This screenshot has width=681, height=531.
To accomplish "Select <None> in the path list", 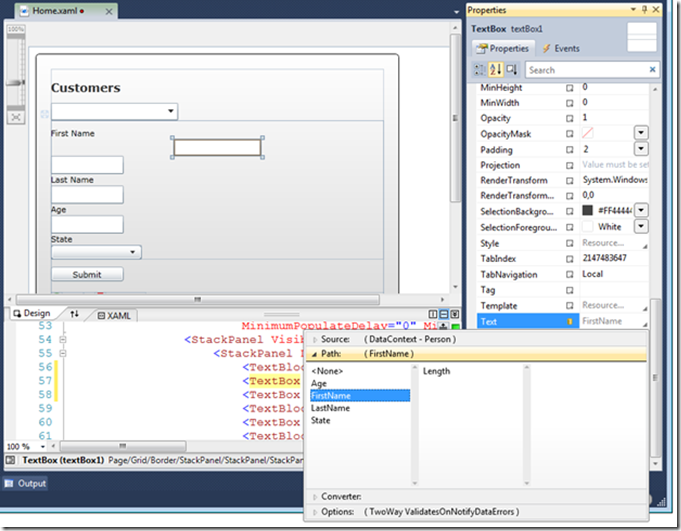I will pyautogui.click(x=327, y=371).
